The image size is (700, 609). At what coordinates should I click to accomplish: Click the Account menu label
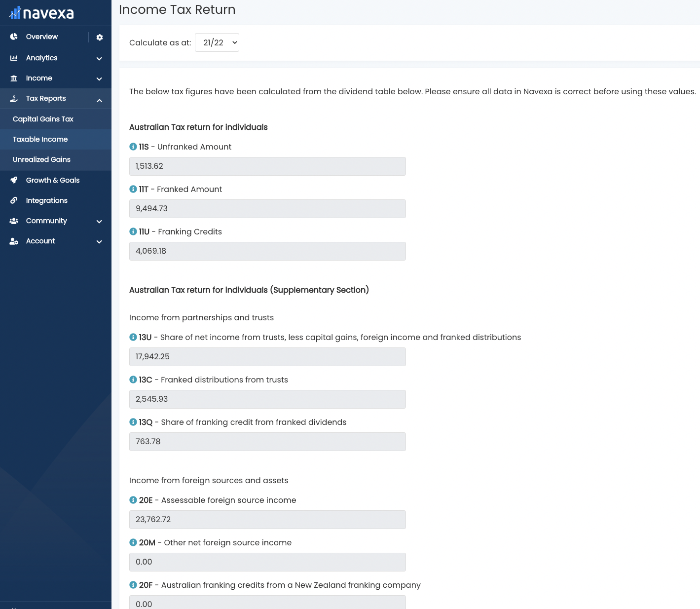(40, 241)
